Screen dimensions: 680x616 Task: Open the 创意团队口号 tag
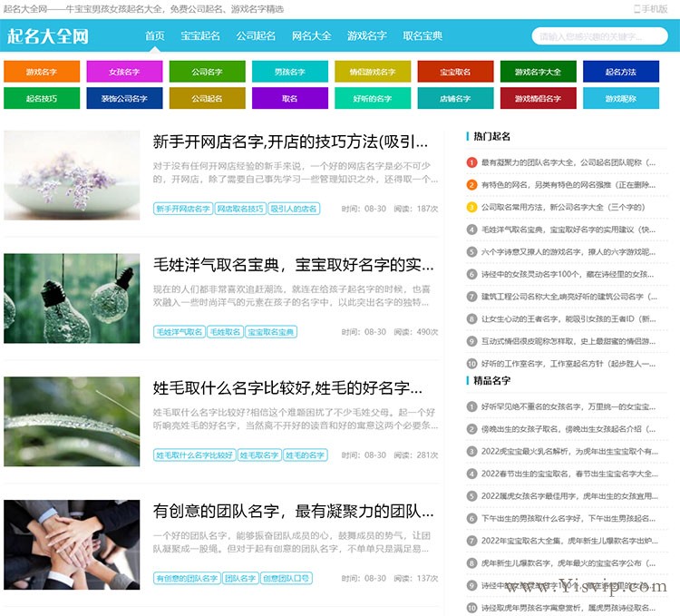coord(287,578)
